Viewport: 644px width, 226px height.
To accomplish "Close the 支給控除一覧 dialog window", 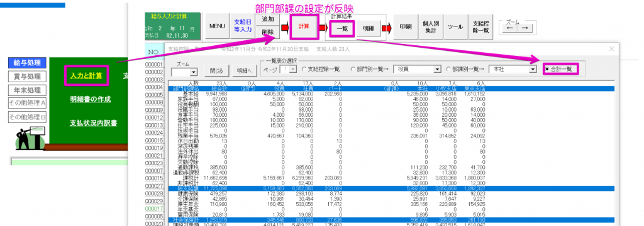I will tap(611, 49).
